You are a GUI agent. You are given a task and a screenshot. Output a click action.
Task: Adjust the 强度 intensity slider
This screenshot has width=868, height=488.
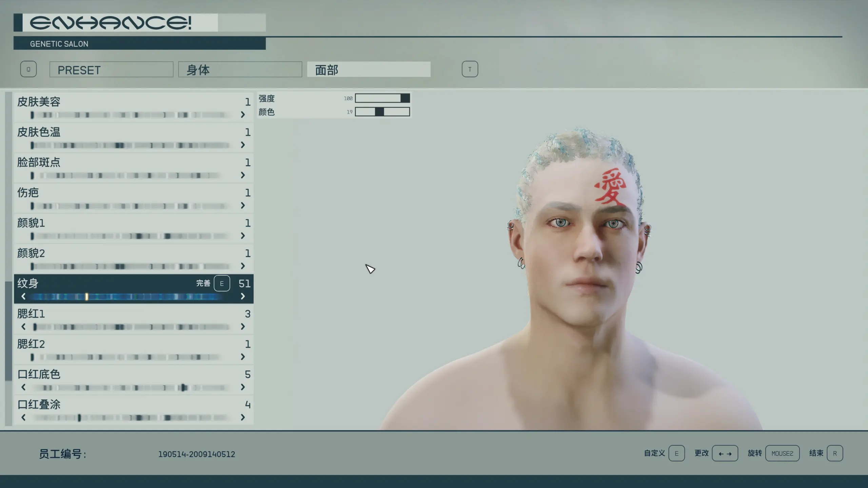382,98
